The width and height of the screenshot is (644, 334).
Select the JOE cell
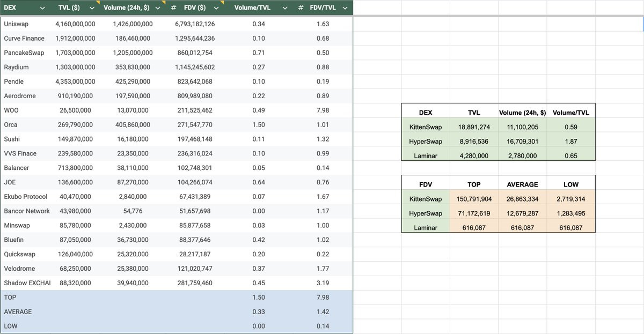coord(10,182)
